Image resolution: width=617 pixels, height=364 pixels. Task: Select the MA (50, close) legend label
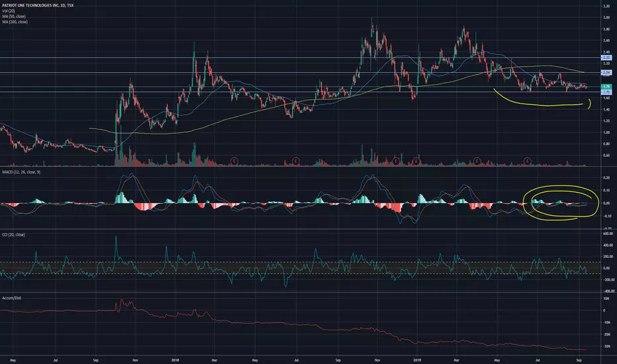coord(14,17)
